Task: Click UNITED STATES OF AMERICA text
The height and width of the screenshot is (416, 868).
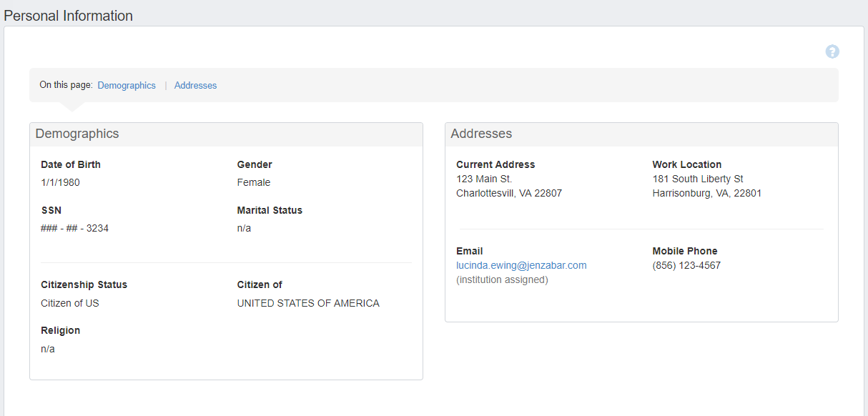Action: click(308, 303)
